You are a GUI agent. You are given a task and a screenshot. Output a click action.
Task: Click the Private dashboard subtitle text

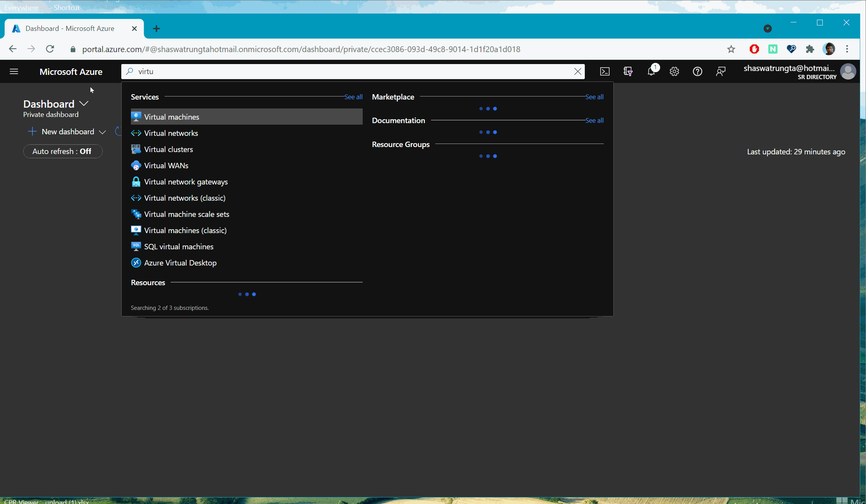click(x=51, y=115)
